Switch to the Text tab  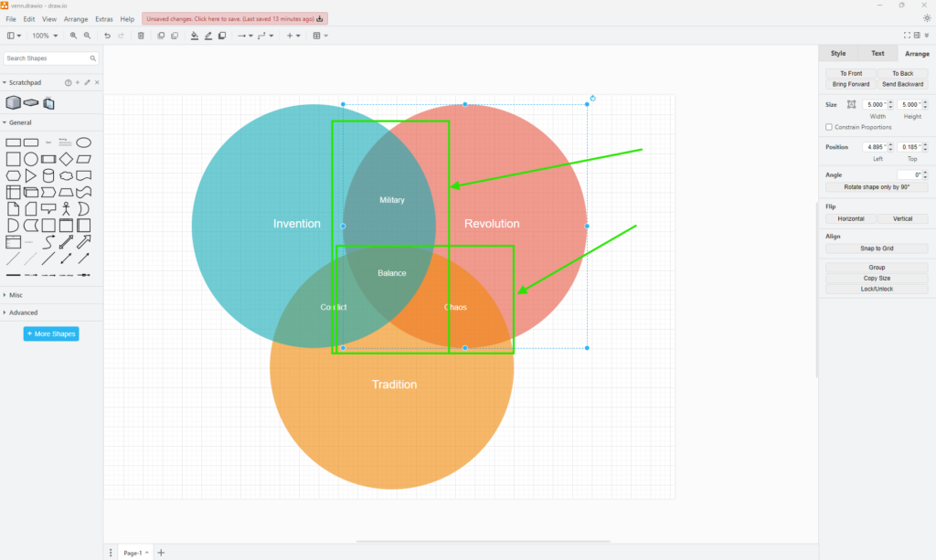(x=877, y=53)
